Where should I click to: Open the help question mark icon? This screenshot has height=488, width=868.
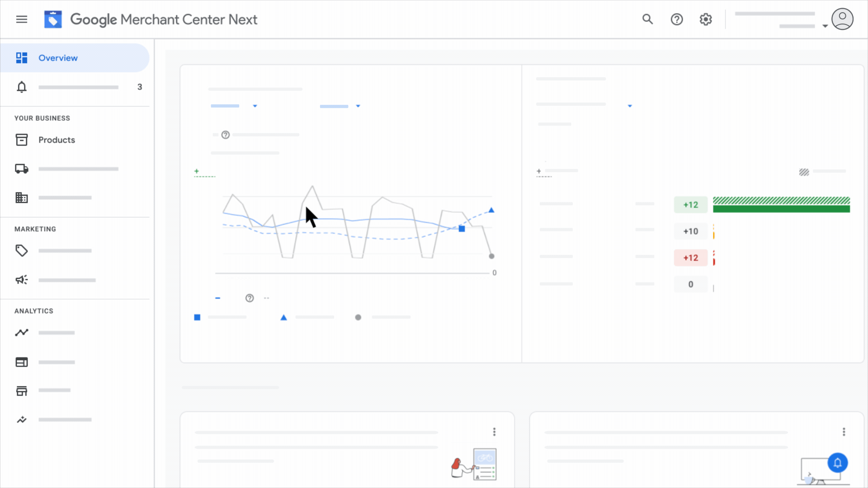click(x=676, y=19)
